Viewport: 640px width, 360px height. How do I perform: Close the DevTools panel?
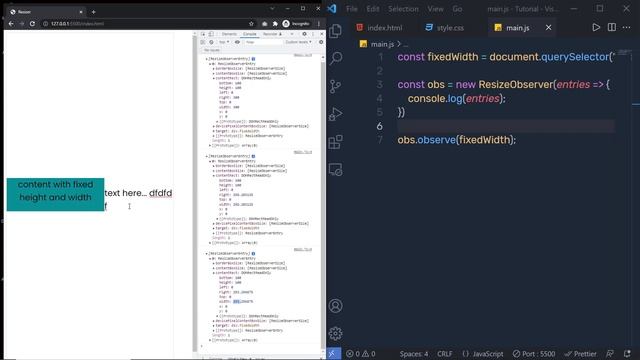point(322,34)
